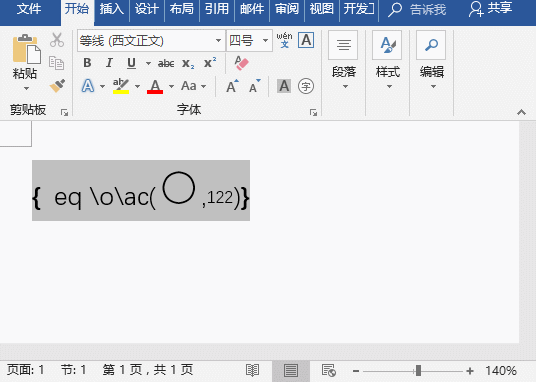The image size is (536, 382).
Task: Toggle Bold formatting
Action: pyautogui.click(x=87, y=63)
